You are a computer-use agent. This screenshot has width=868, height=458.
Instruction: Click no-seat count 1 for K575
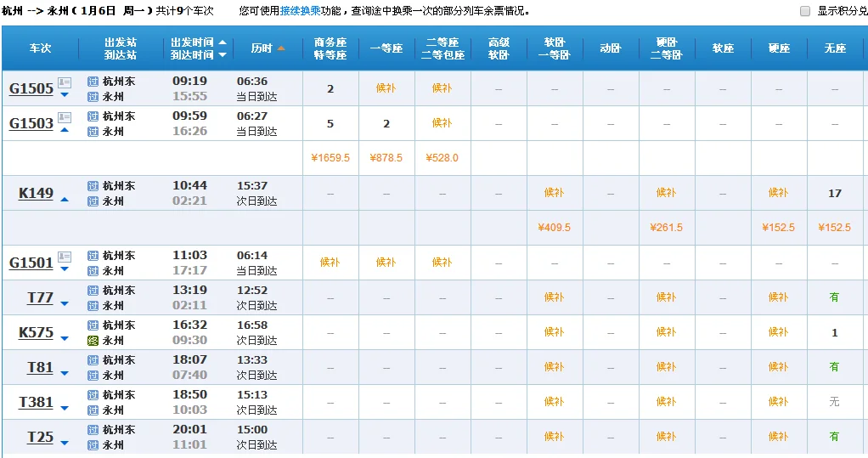(835, 333)
